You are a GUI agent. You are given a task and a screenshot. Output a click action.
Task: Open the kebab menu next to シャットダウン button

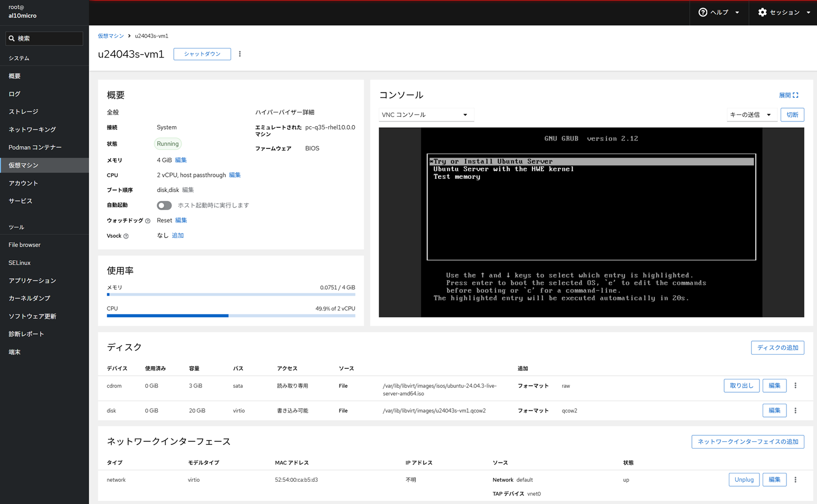pos(240,54)
